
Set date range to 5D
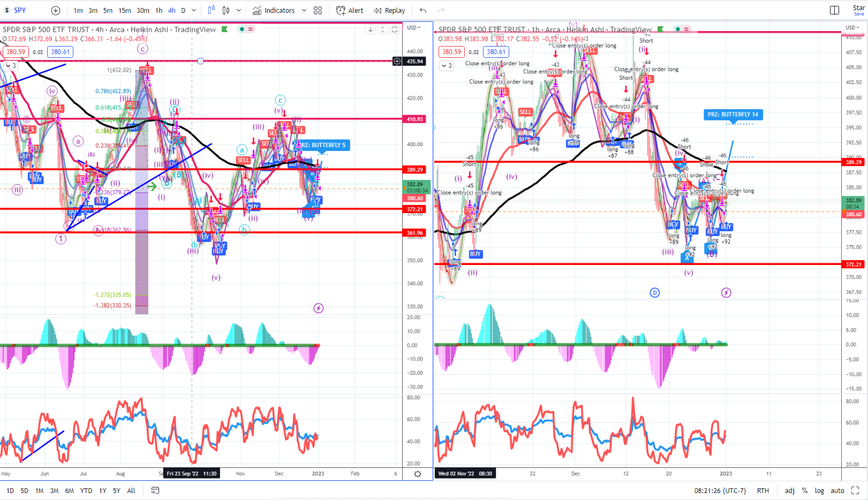tap(24, 490)
